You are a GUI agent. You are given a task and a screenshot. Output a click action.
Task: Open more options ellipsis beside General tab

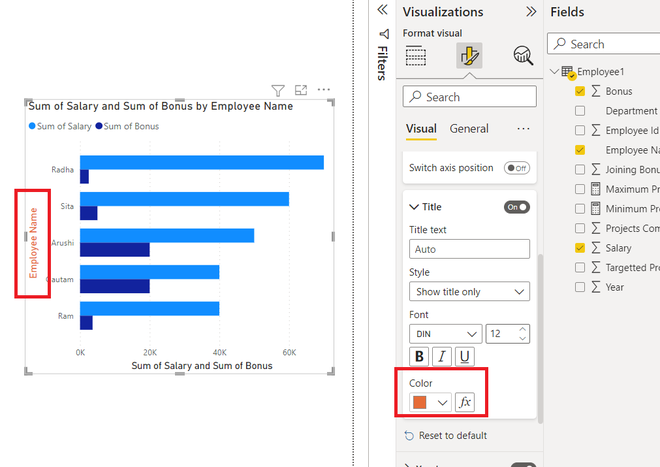point(523,128)
